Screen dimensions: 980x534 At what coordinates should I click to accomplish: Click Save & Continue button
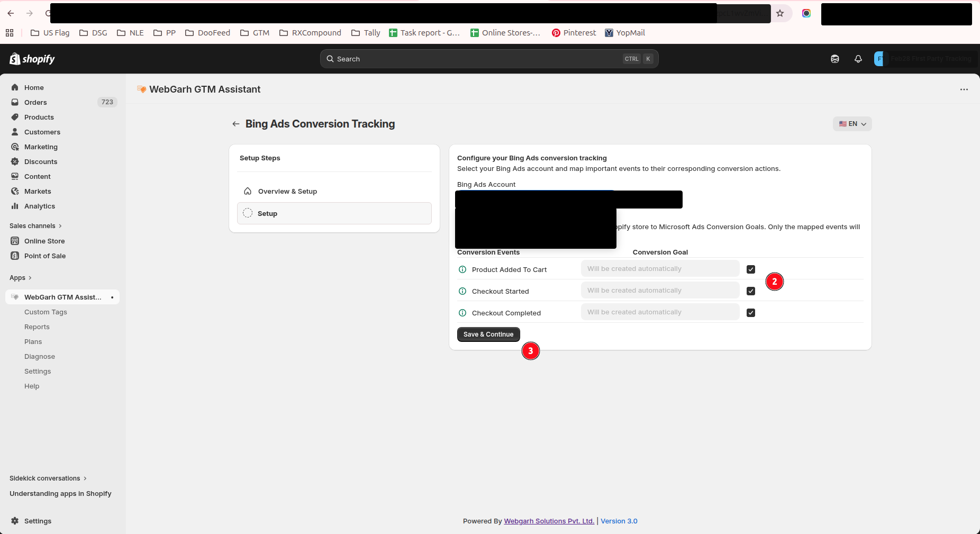click(488, 334)
